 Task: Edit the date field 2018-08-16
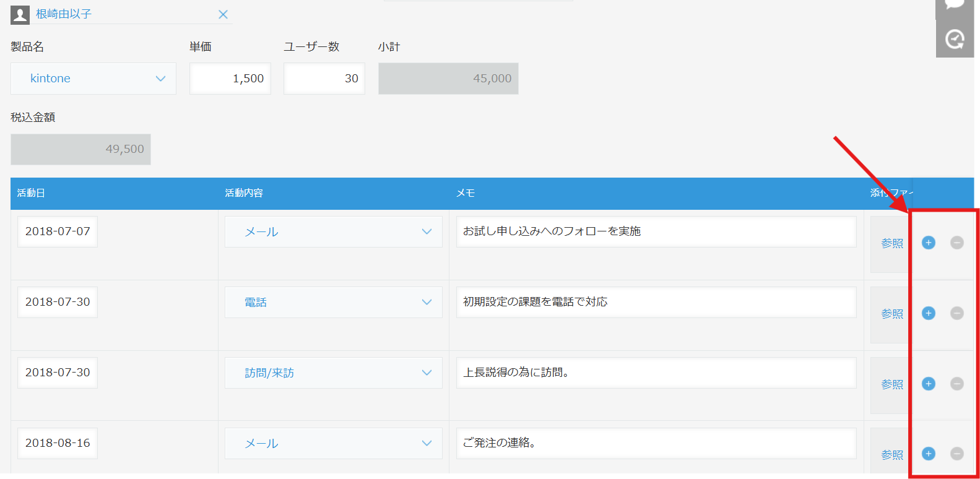(x=58, y=443)
